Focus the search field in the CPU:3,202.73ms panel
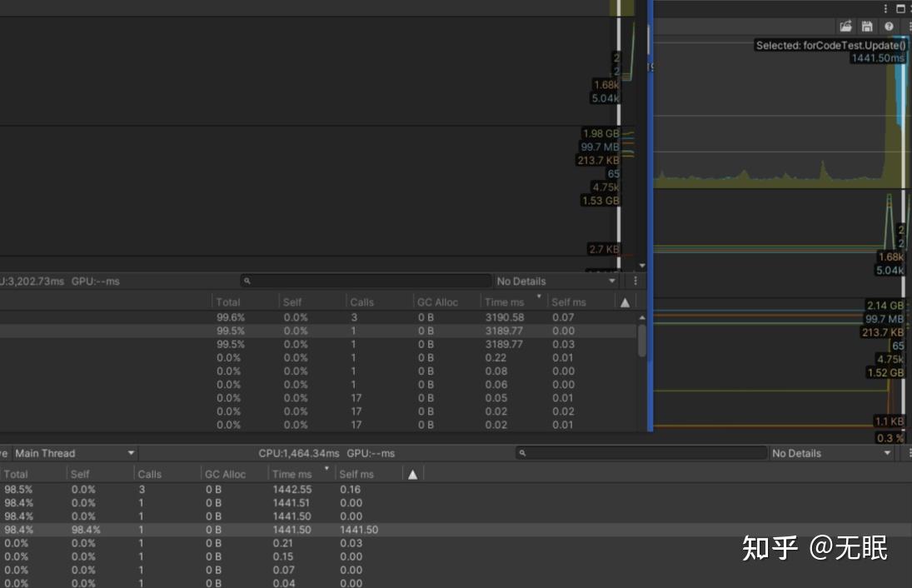Screen dimensions: 912x588 tap(366, 281)
